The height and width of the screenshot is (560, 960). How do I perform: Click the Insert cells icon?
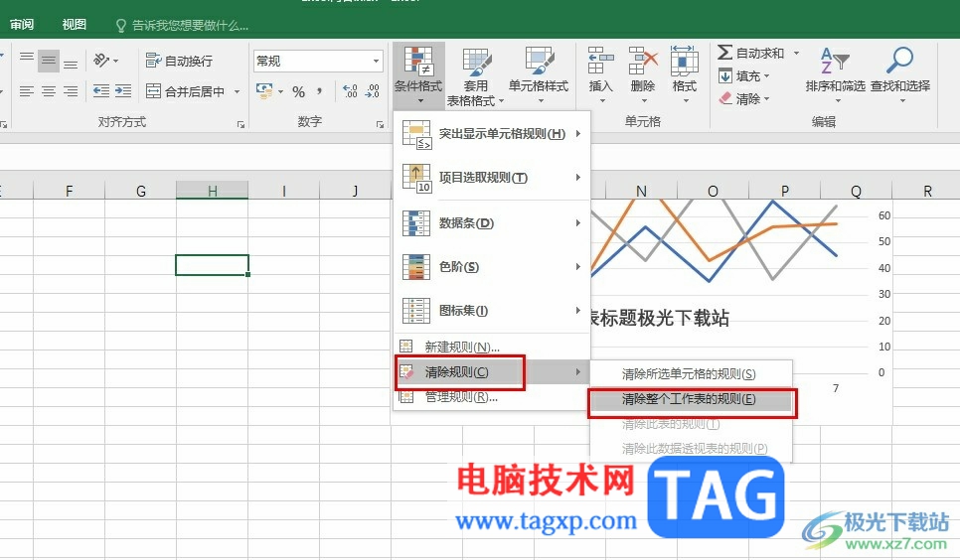(x=600, y=61)
